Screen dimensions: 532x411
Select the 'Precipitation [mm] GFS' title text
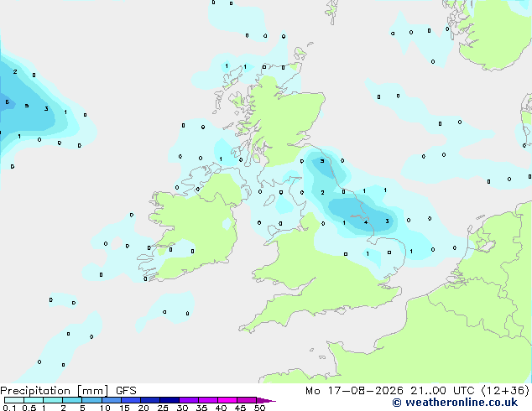coord(68,391)
